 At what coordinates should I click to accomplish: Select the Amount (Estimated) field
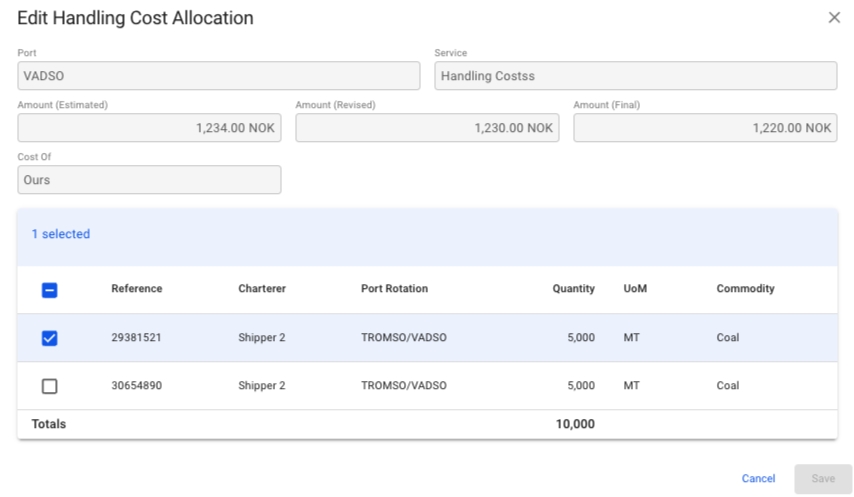[x=149, y=128]
